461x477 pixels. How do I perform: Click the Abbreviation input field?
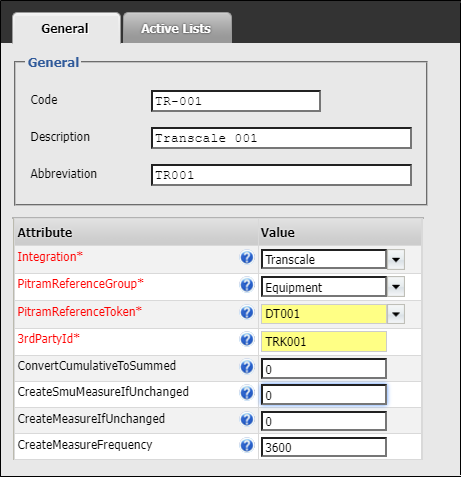[281, 175]
